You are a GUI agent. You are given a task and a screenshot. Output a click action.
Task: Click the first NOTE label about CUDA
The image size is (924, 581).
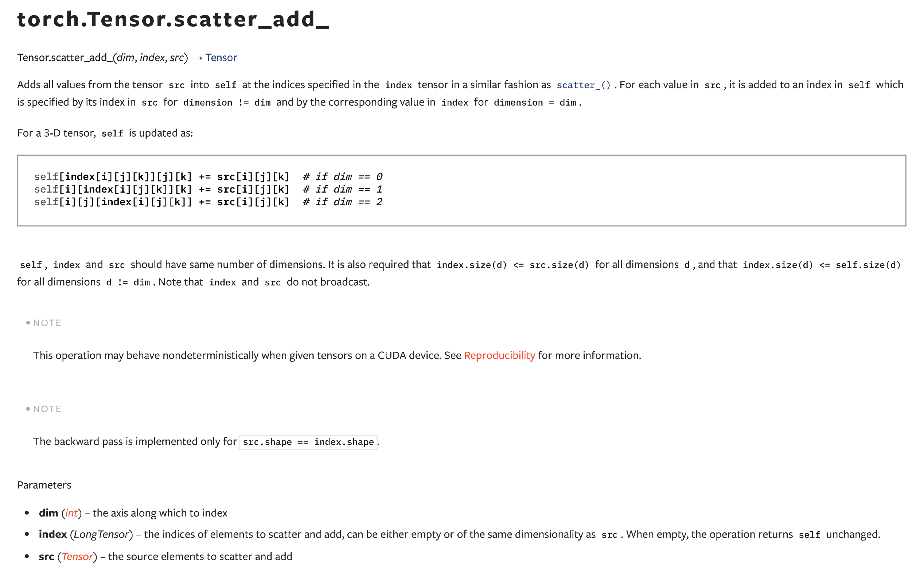click(47, 323)
